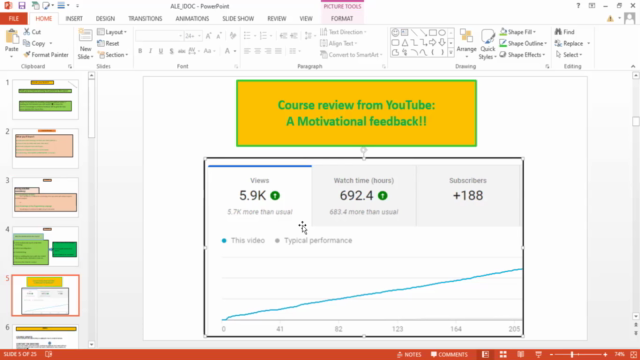Viewport: 640px width, 360px height.
Task: Open the Font Color picker
Action: (227, 51)
